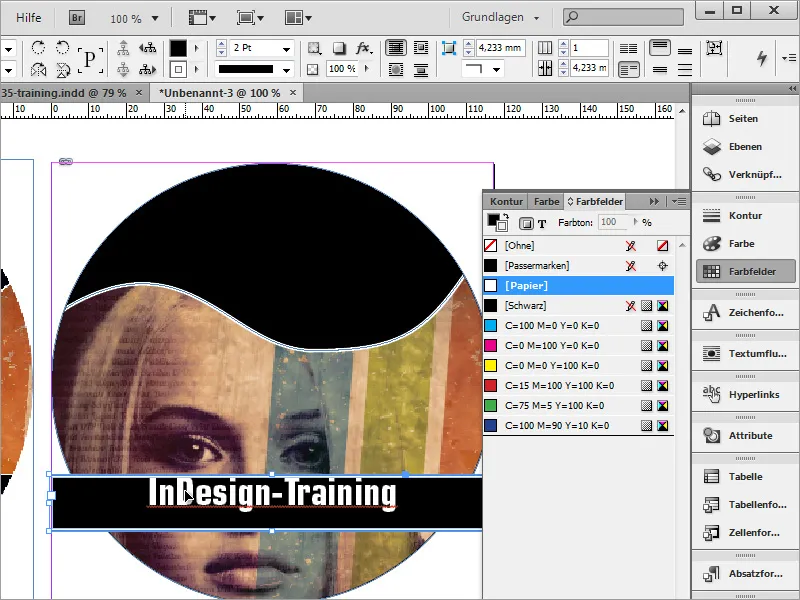Toggle formatting affects text (T) button

pyautogui.click(x=542, y=223)
